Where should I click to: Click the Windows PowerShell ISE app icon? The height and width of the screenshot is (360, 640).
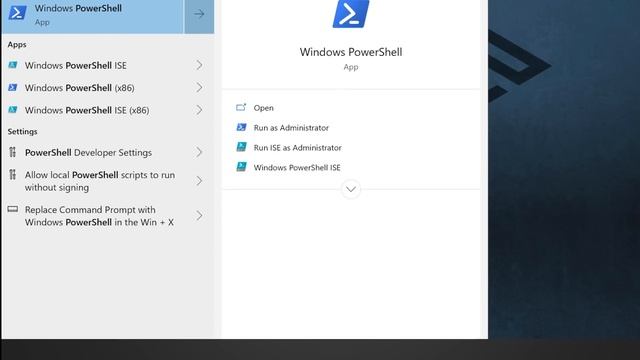click(x=13, y=65)
